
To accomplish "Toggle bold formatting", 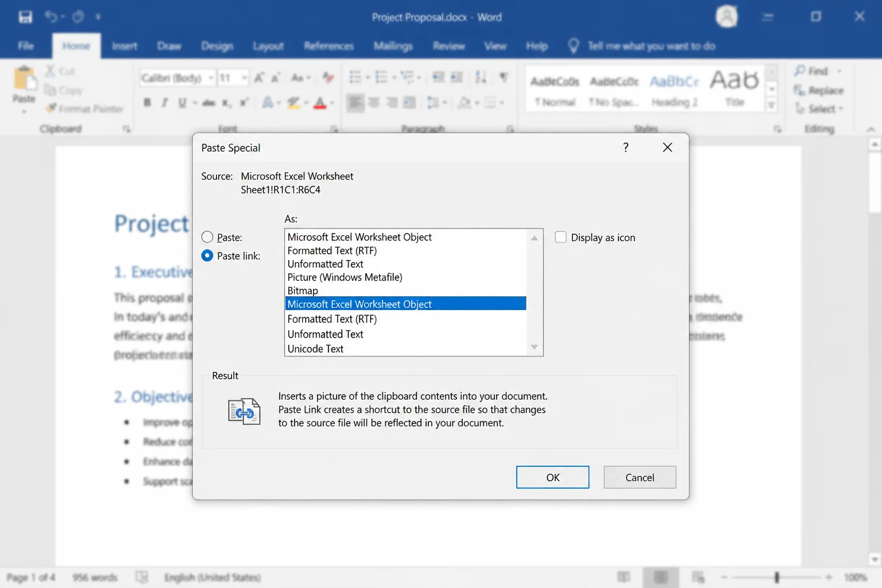I will point(148,103).
